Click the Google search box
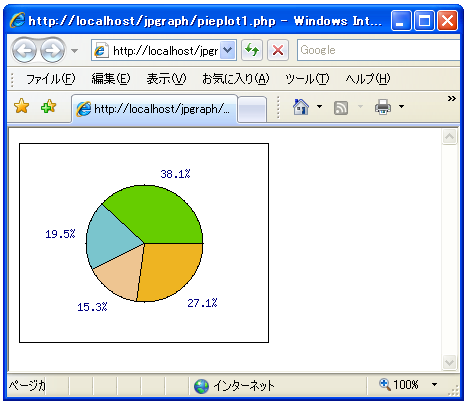 coord(378,50)
